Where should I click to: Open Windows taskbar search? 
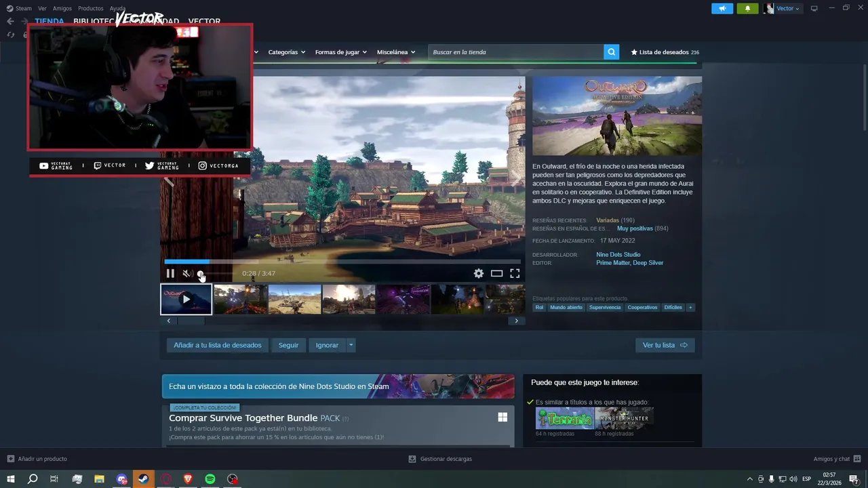click(x=33, y=479)
